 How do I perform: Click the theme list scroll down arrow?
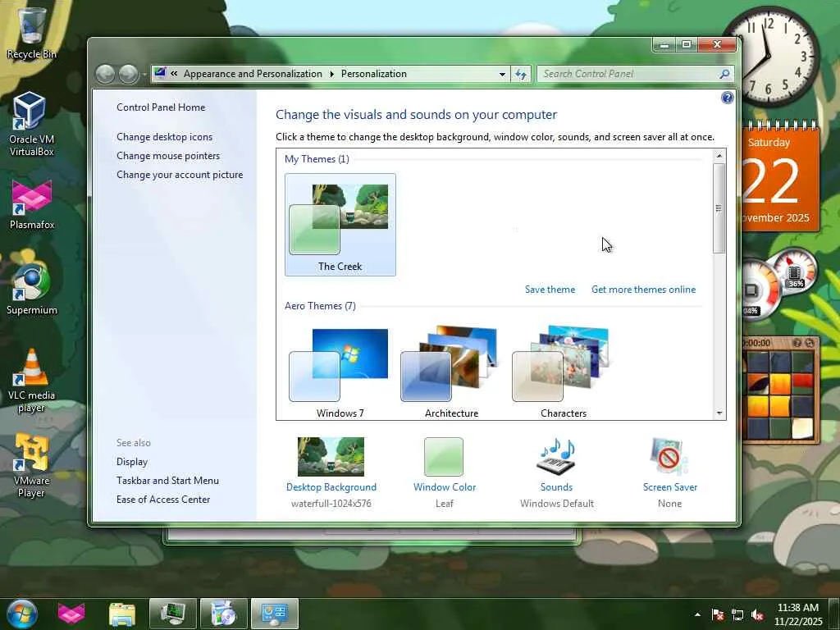[x=719, y=413]
